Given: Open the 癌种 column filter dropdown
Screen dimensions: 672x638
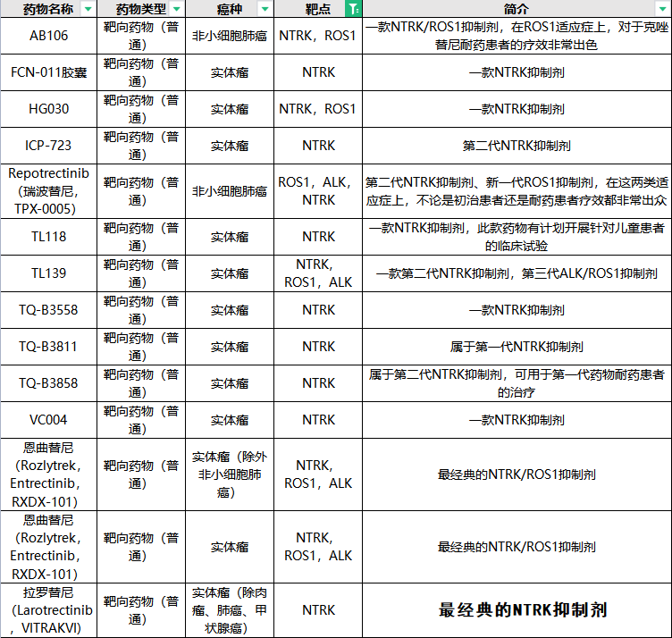Looking at the screenshot, I should (265, 9).
